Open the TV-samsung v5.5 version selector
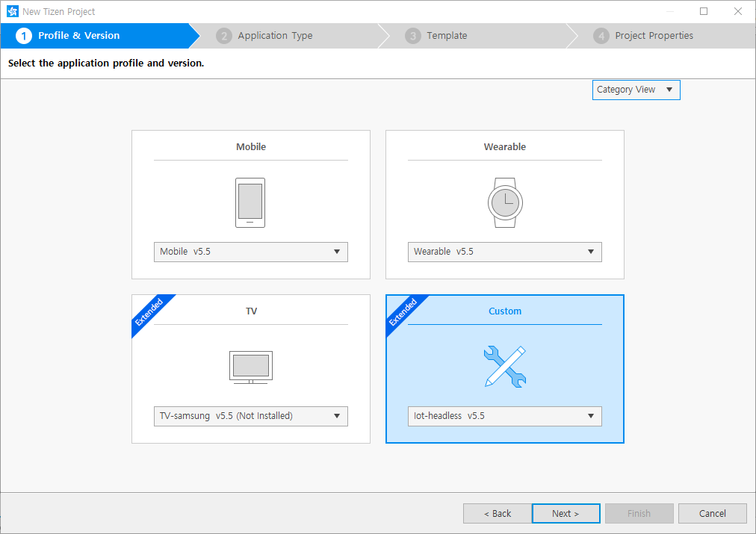The width and height of the screenshot is (756, 534). coord(250,416)
